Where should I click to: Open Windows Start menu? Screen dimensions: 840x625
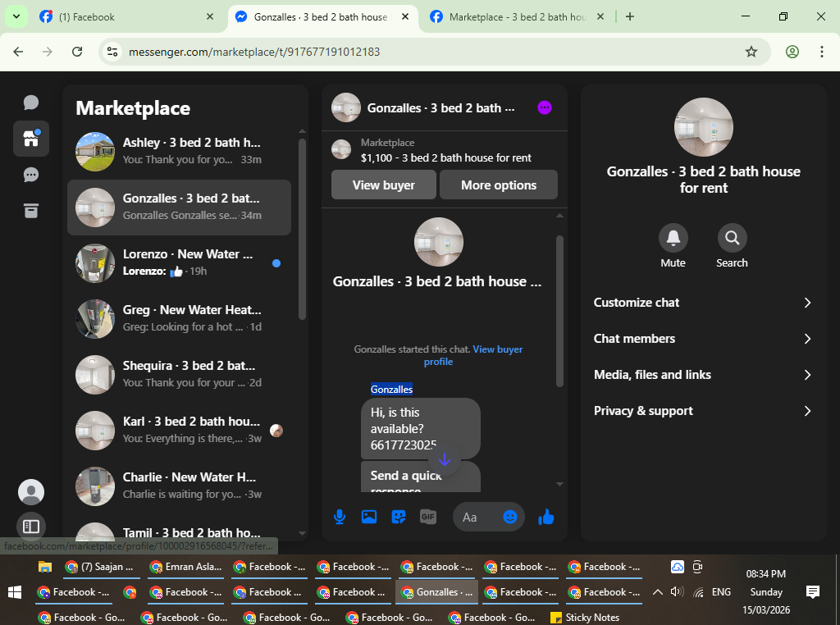15,592
